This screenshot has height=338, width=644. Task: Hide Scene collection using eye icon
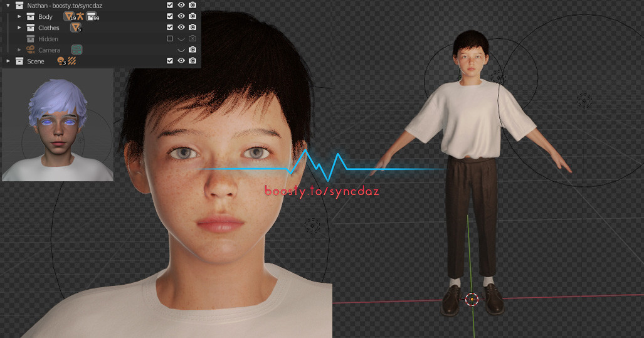click(181, 60)
